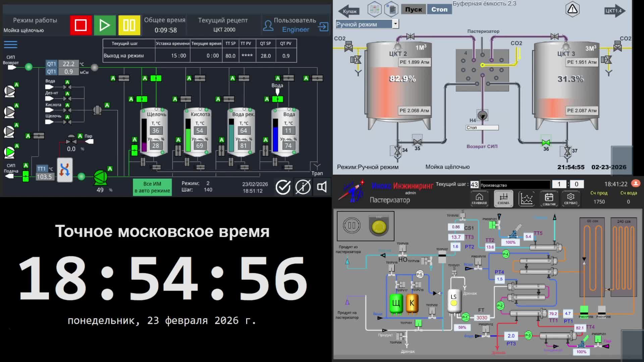Click the Стоп button
Viewport: 644px width, 362px height.
click(439, 9)
